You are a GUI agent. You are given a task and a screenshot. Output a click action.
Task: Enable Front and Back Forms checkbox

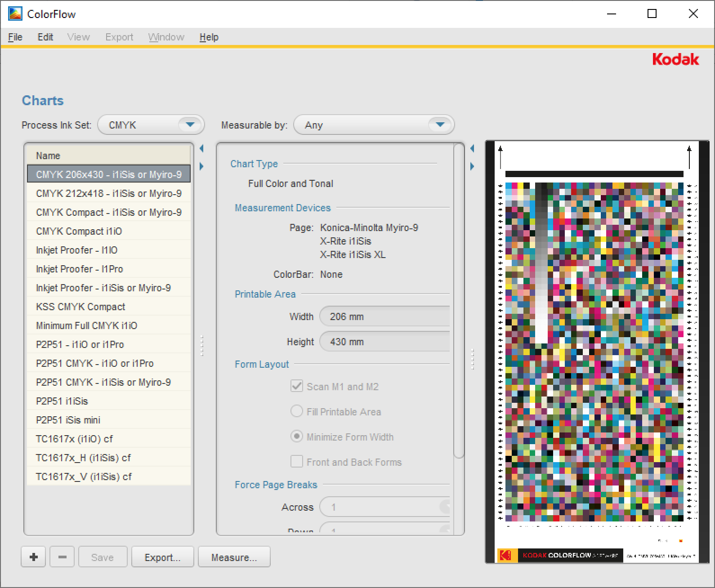point(297,462)
